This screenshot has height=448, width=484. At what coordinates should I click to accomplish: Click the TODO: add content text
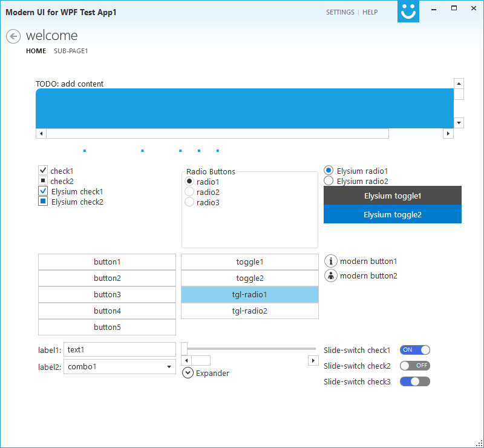pyautogui.click(x=70, y=84)
